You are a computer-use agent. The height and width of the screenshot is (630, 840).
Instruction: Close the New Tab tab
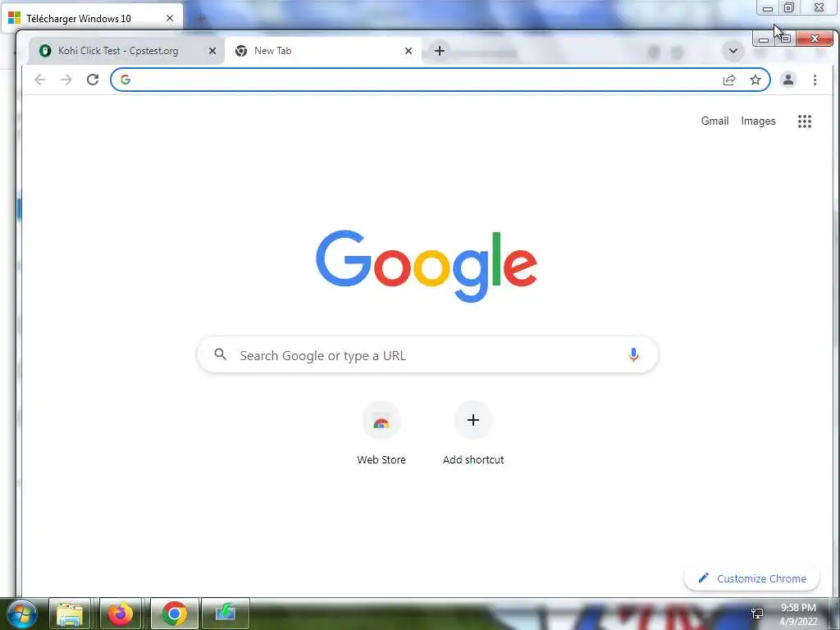pos(409,51)
